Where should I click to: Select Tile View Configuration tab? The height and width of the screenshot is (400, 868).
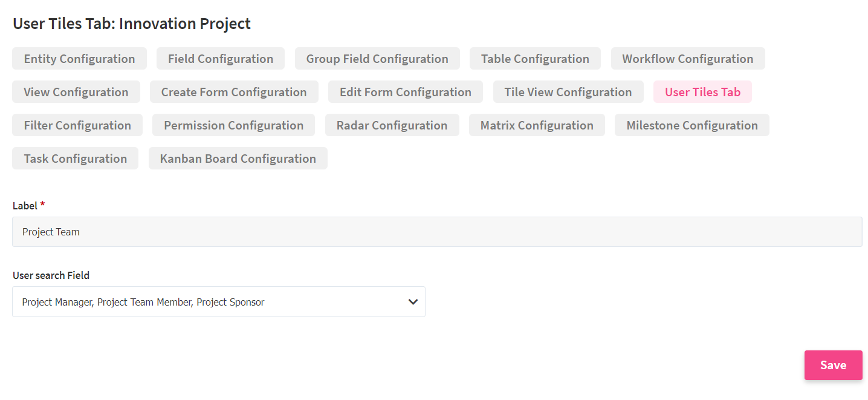(x=568, y=92)
